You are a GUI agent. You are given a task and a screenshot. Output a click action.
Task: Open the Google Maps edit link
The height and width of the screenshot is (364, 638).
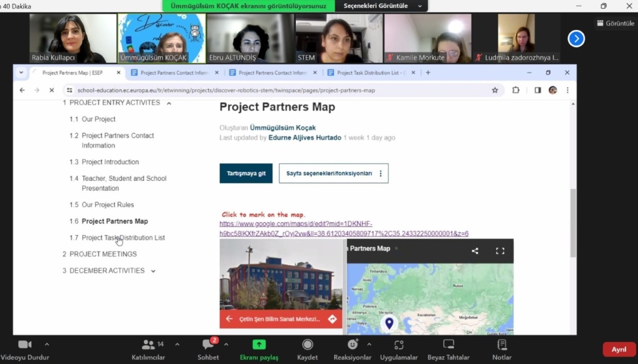[343, 229]
